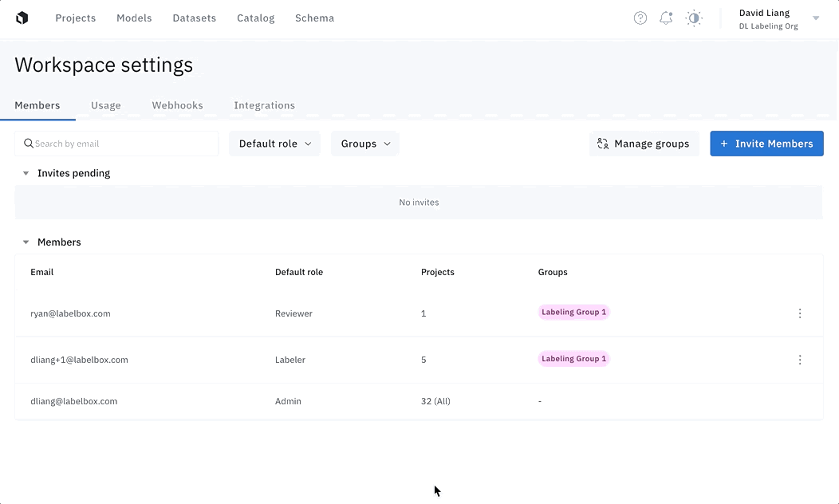Click the Email column header

(x=41, y=272)
